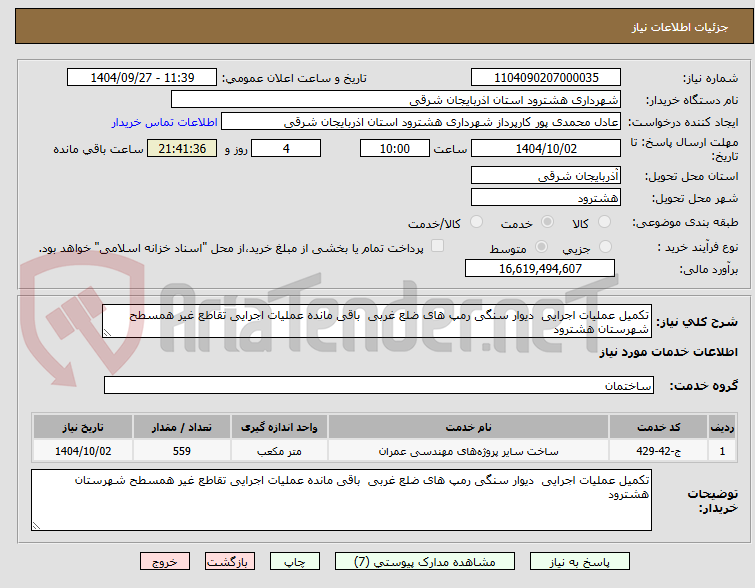Screen dimensions: 755x588
Task: Click the request creator name field
Action: pyautogui.click(x=421, y=122)
